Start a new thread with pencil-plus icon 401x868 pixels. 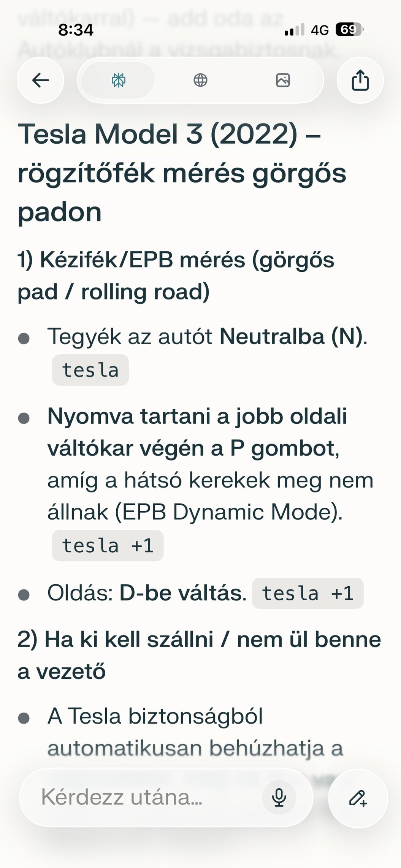[358, 797]
